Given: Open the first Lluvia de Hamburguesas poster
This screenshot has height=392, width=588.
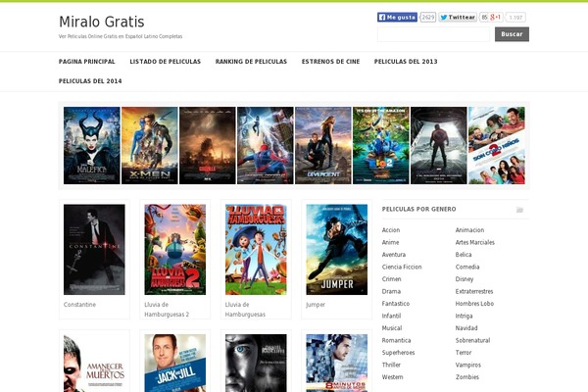Looking at the screenshot, I should coord(256,250).
